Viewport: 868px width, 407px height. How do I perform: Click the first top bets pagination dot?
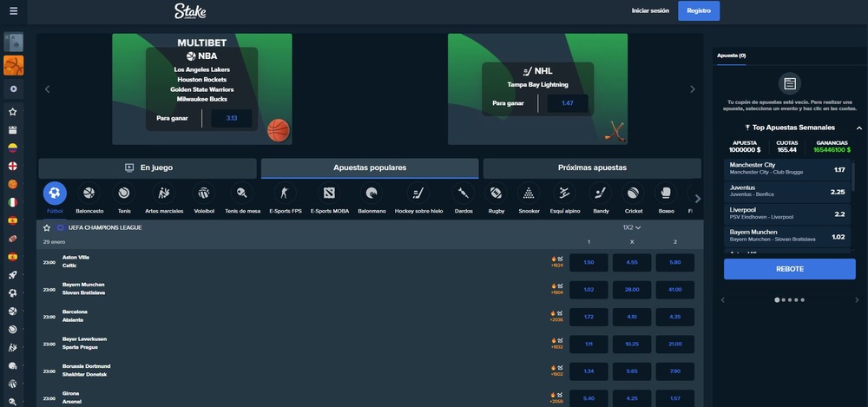777,299
